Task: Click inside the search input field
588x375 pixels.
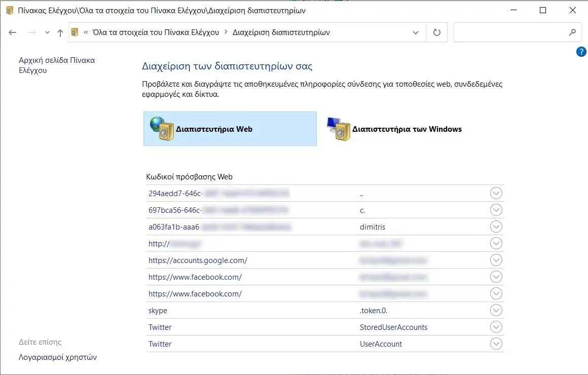Action: tap(512, 32)
